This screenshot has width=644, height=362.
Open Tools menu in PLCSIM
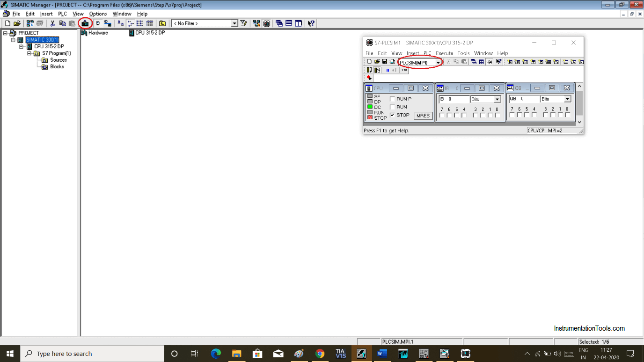click(x=463, y=53)
